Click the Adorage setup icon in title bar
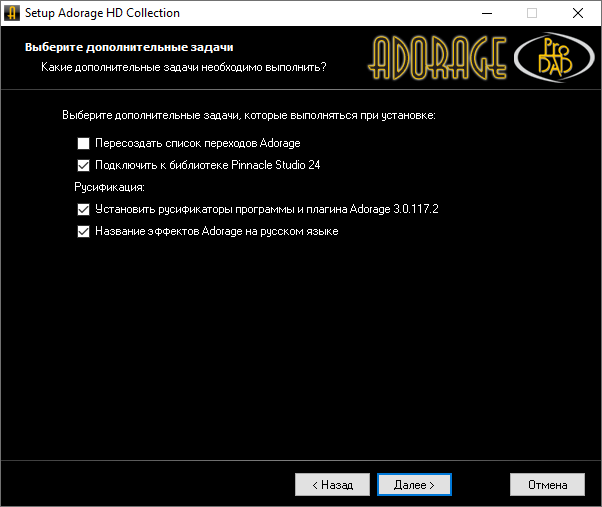The width and height of the screenshot is (602, 507). [12, 13]
